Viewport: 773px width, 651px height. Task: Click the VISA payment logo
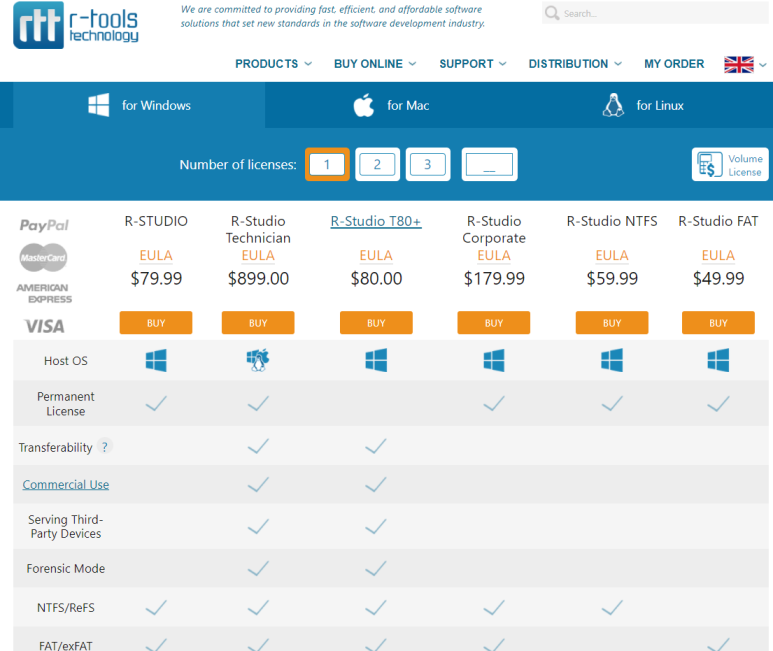pos(44,326)
